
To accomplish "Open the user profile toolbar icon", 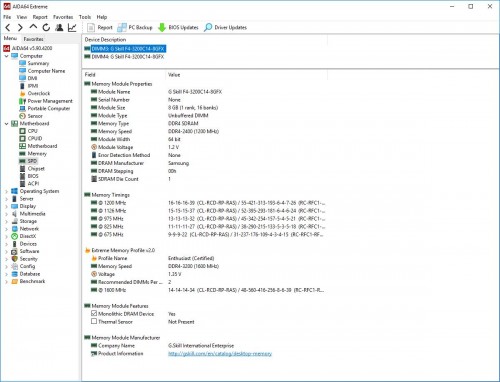I will coord(59,28).
